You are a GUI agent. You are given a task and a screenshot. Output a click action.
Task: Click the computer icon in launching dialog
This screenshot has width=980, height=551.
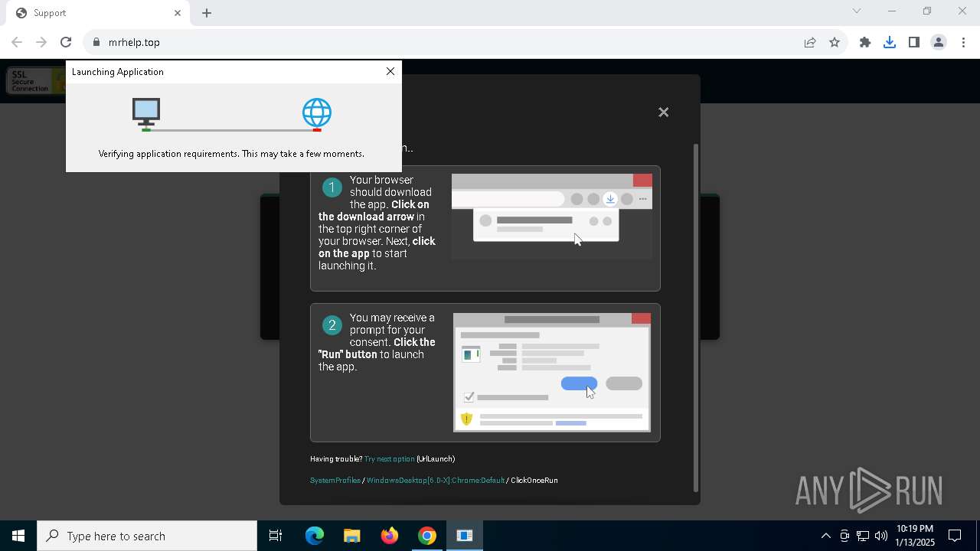tap(145, 112)
